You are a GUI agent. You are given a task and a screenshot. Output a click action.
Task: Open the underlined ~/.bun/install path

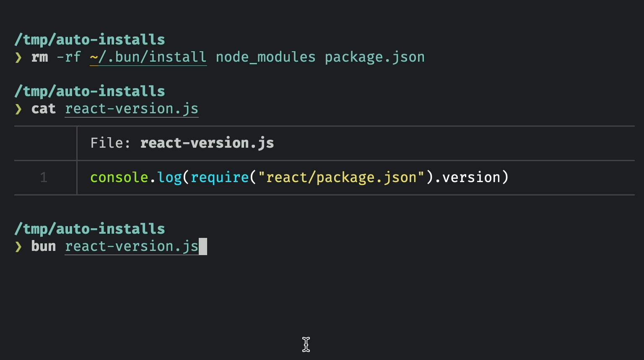pyautogui.click(x=148, y=57)
